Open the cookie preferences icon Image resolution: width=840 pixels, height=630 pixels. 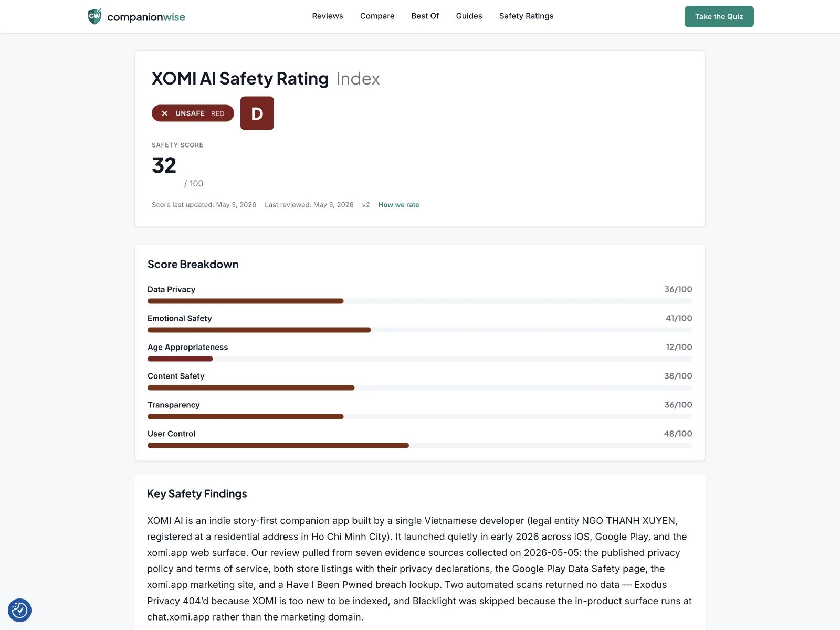[20, 610]
